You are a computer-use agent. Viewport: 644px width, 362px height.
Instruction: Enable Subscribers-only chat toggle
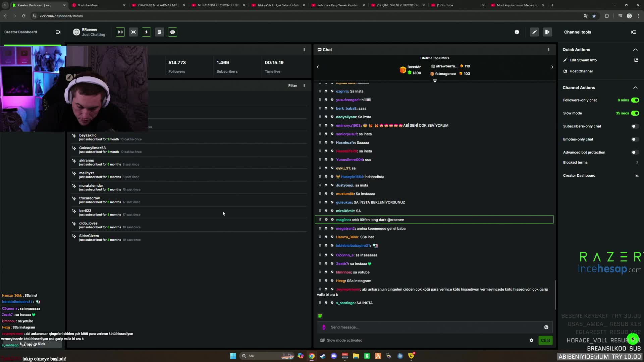[635, 126]
